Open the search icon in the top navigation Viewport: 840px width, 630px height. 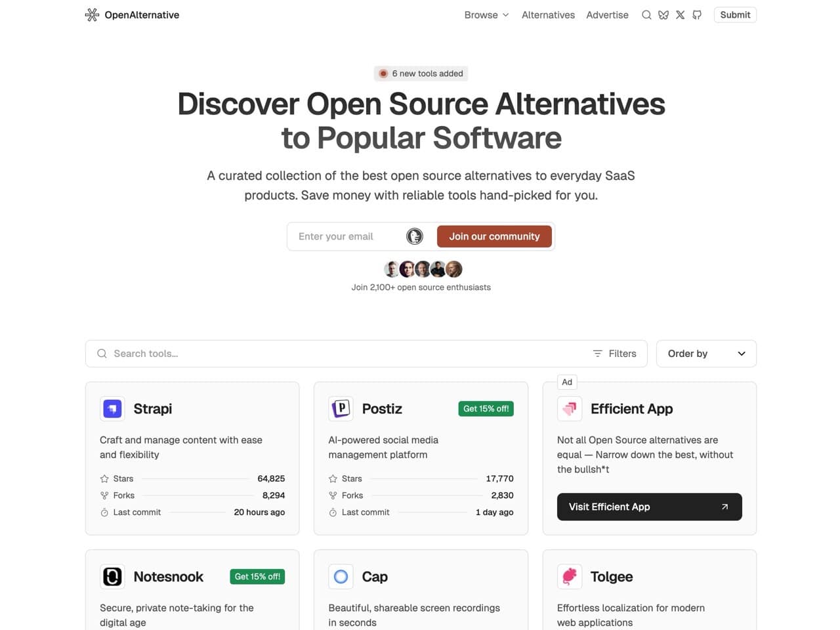click(x=646, y=15)
